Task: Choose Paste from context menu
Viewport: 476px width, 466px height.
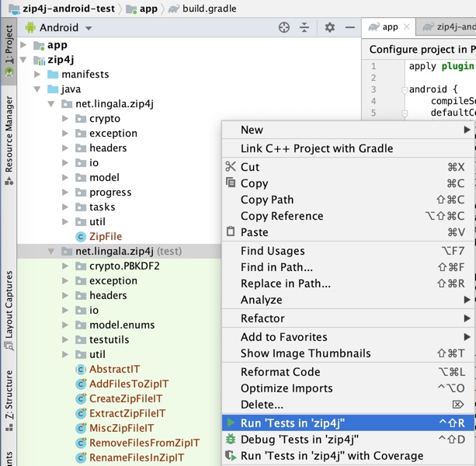Action: pyautogui.click(x=348, y=232)
